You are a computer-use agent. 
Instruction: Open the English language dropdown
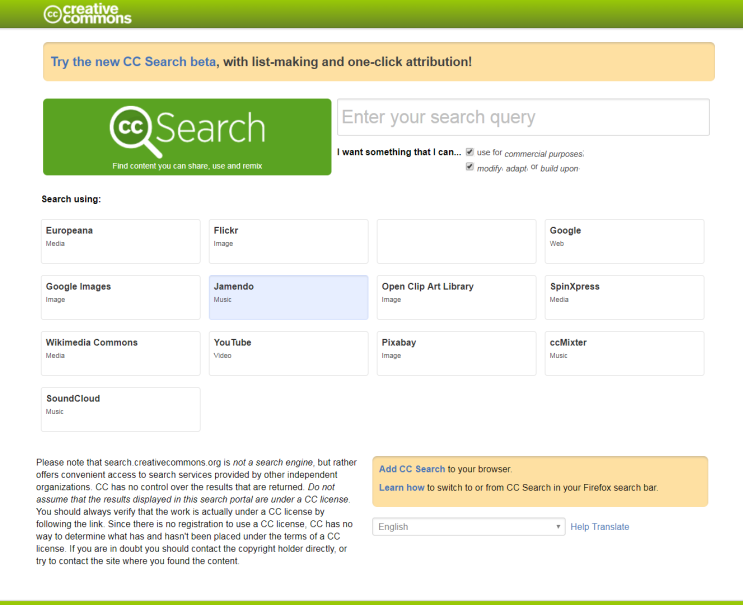(468, 526)
